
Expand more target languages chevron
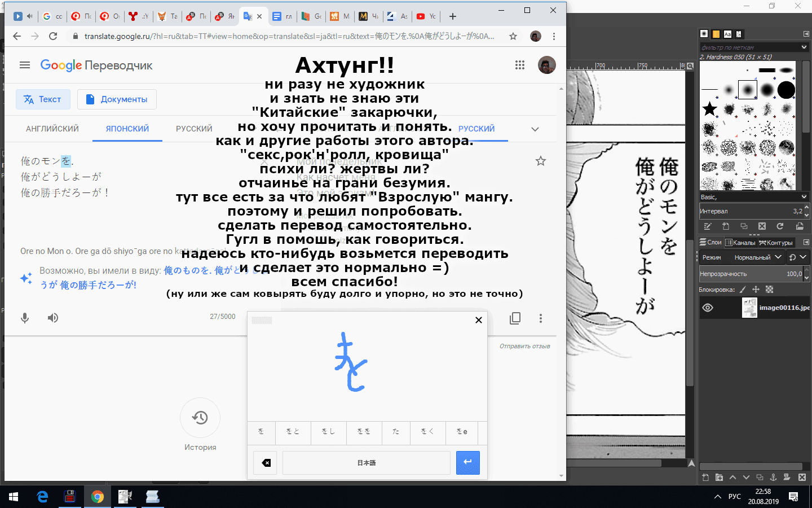click(535, 129)
